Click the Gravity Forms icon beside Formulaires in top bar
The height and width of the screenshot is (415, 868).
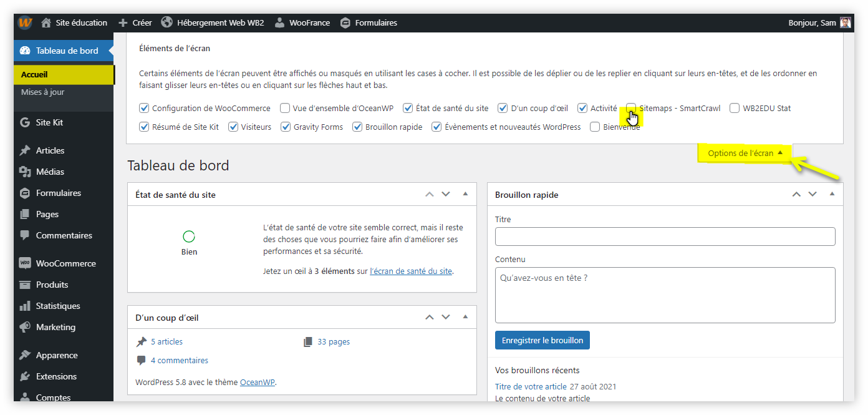(x=345, y=23)
